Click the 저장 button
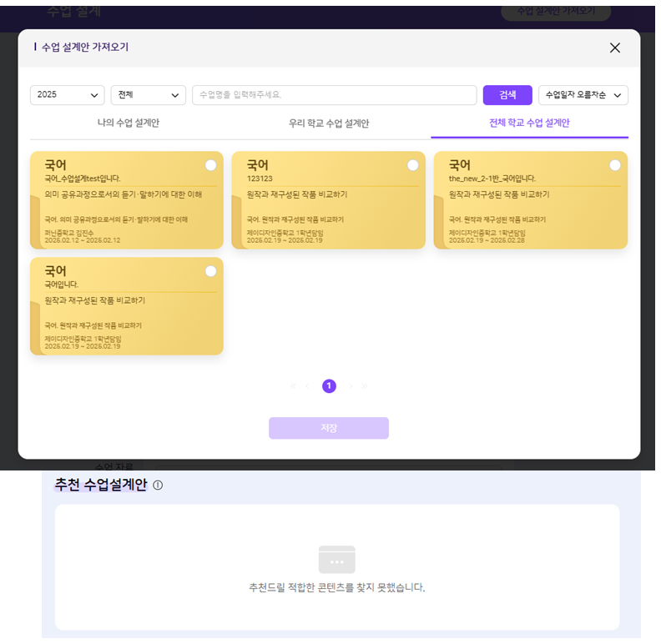The height and width of the screenshot is (644, 661). (329, 428)
